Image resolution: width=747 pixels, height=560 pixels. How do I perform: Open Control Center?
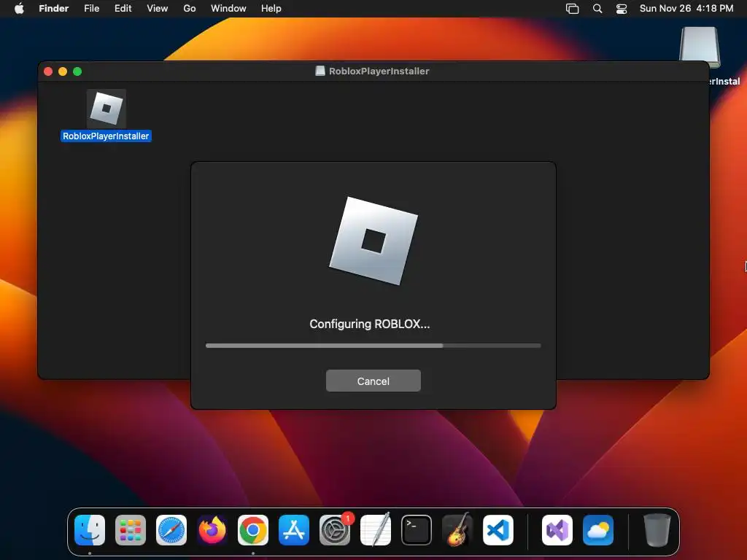point(622,9)
